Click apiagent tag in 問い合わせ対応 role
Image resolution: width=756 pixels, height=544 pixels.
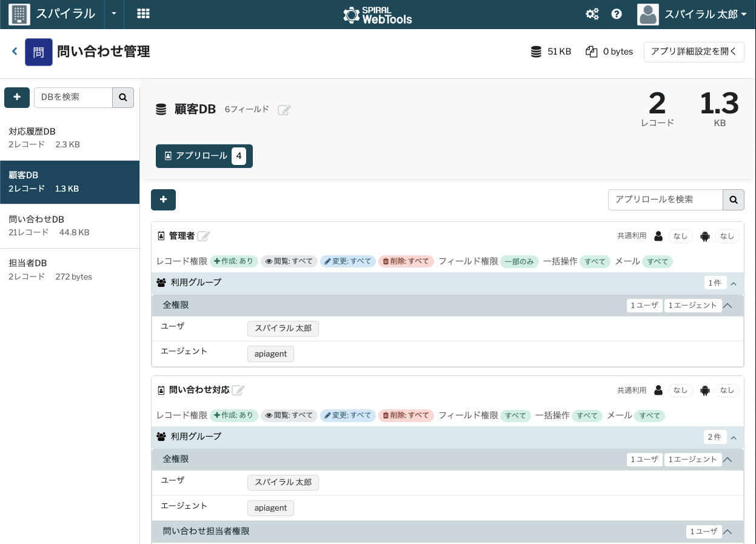pyautogui.click(x=270, y=508)
